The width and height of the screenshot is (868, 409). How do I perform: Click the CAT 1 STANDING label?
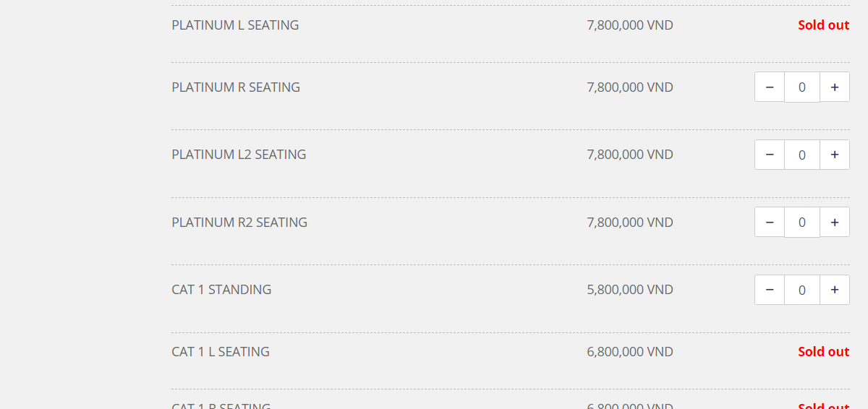pos(221,290)
